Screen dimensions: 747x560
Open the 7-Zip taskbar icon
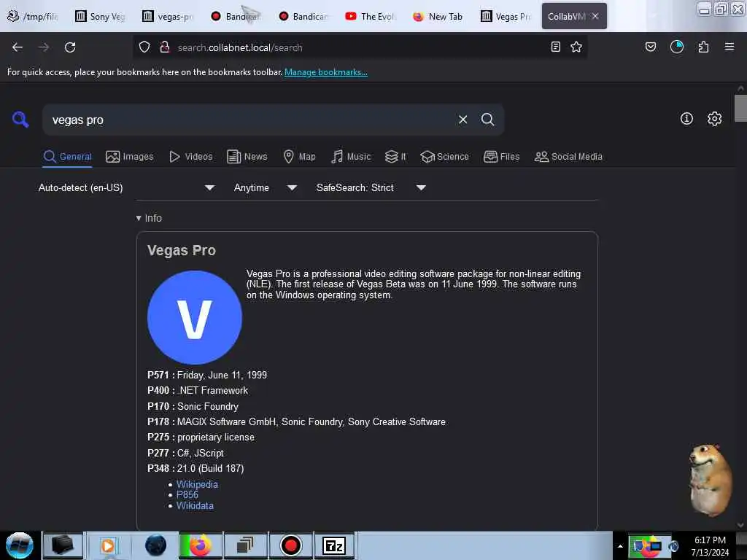point(334,545)
